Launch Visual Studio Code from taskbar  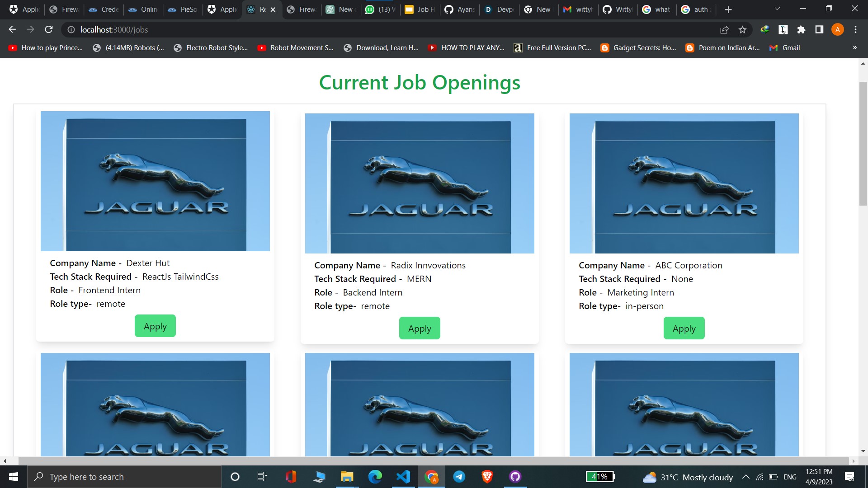[x=403, y=477]
